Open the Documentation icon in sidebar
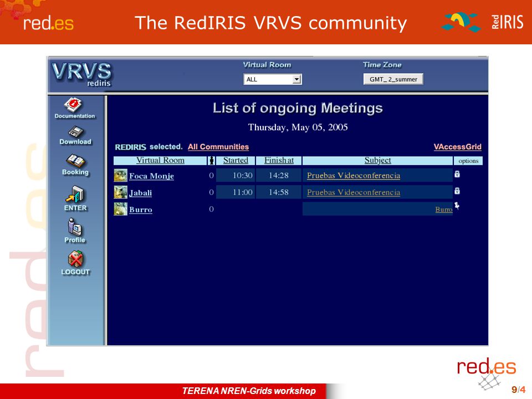Viewport: 532px width, 399px height. tap(73, 105)
